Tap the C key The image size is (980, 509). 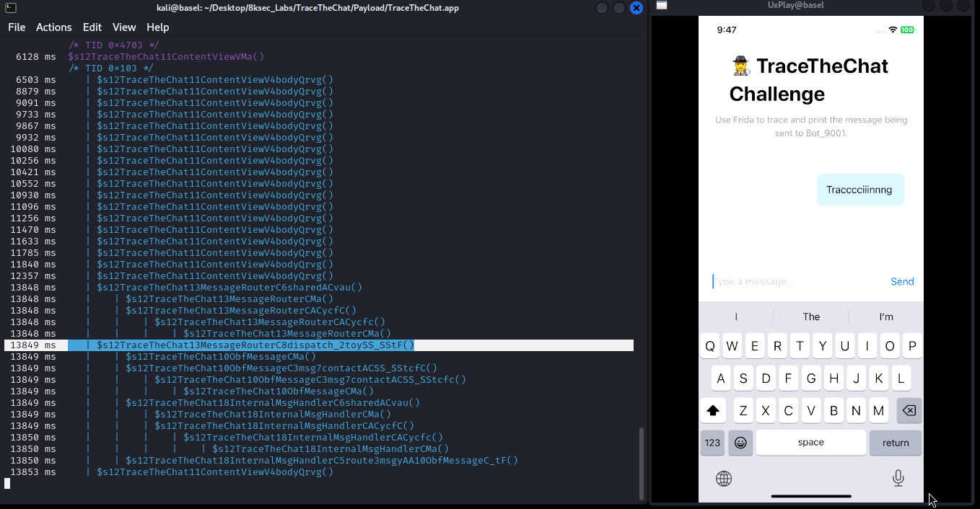788,411
